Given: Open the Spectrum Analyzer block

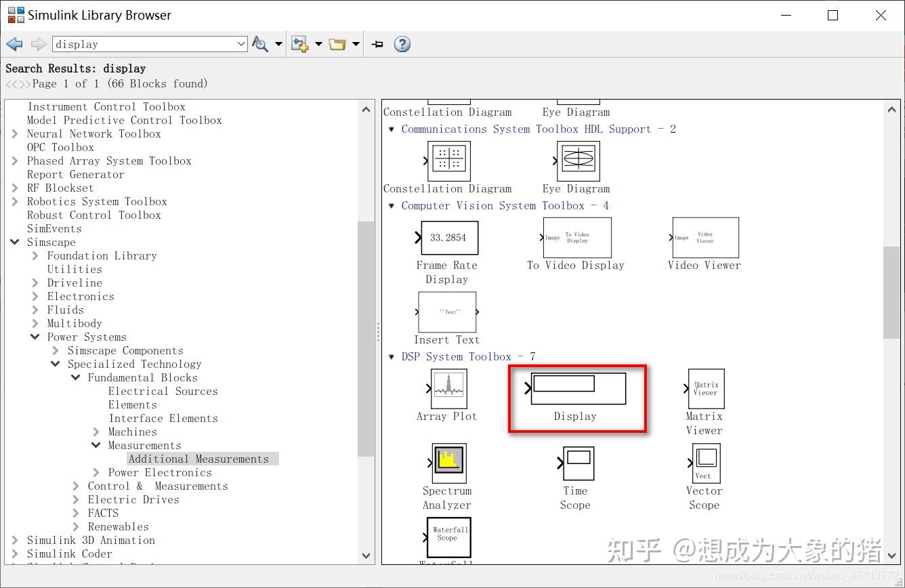Looking at the screenshot, I should point(447,463).
